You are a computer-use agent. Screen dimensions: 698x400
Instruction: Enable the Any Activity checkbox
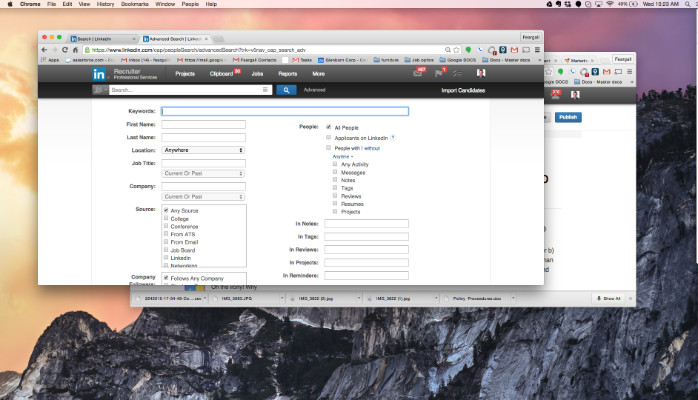pyautogui.click(x=335, y=164)
